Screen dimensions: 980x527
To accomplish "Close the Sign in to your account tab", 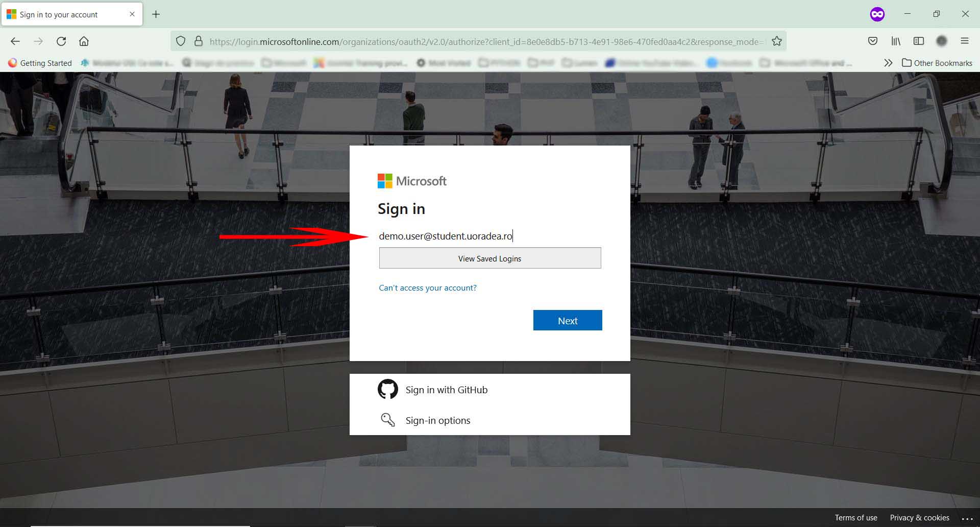I will tap(132, 14).
